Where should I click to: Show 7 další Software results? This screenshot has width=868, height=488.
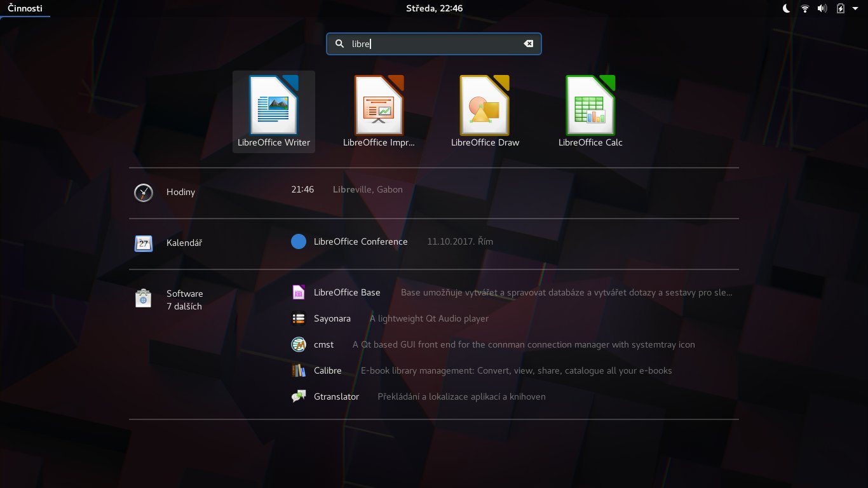pyautogui.click(x=184, y=306)
